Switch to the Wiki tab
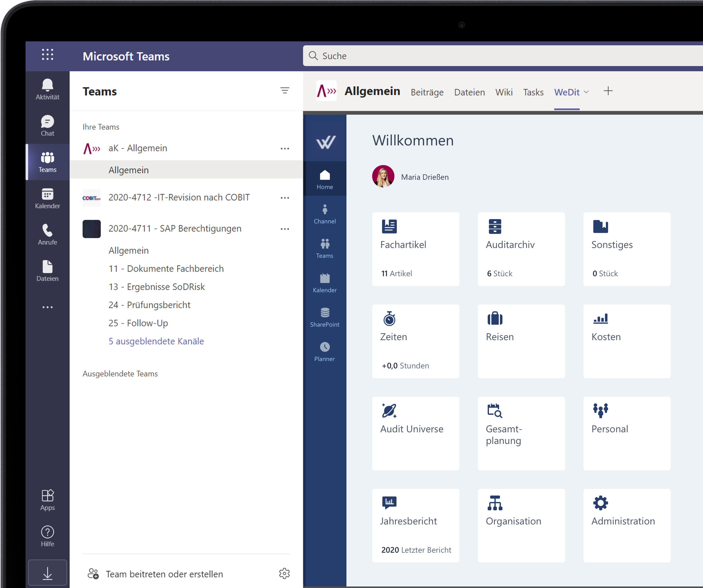 pyautogui.click(x=504, y=92)
